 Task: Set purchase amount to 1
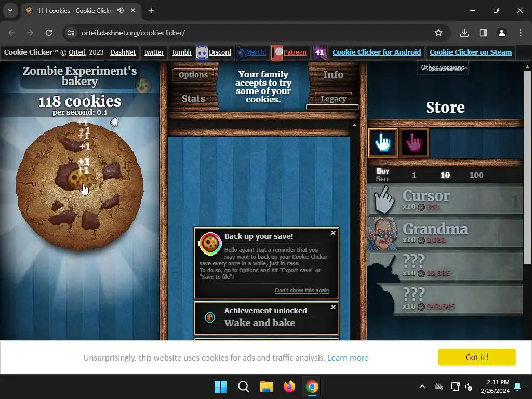click(x=414, y=175)
